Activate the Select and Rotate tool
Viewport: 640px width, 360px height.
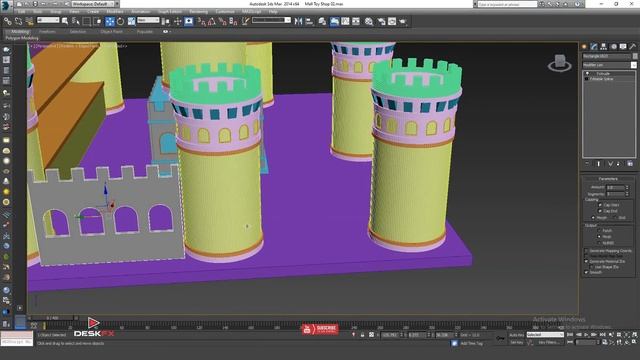pyautogui.click(x=120, y=21)
